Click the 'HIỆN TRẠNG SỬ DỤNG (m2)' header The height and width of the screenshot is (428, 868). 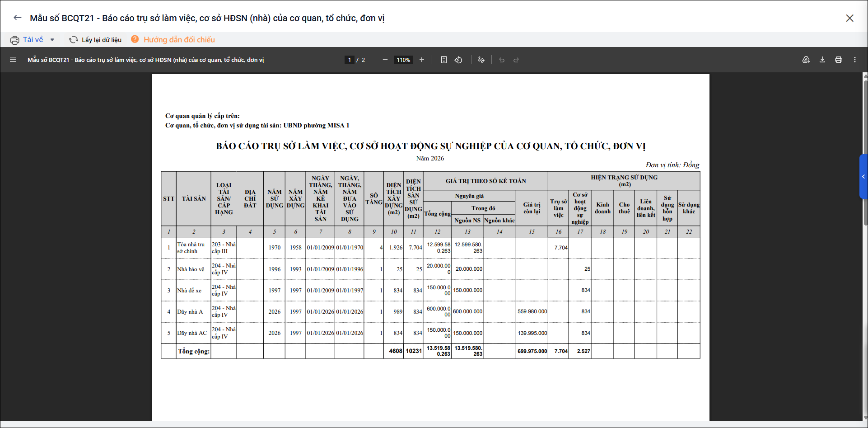(624, 181)
